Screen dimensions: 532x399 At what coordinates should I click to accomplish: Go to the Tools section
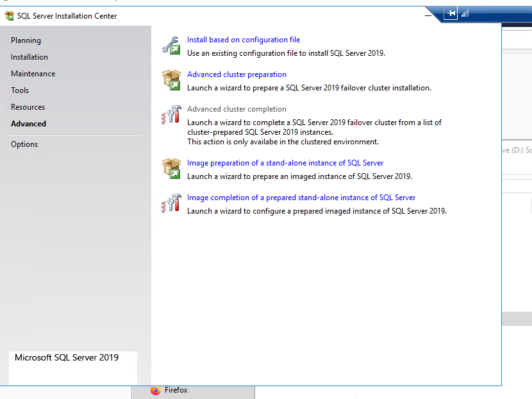click(20, 90)
